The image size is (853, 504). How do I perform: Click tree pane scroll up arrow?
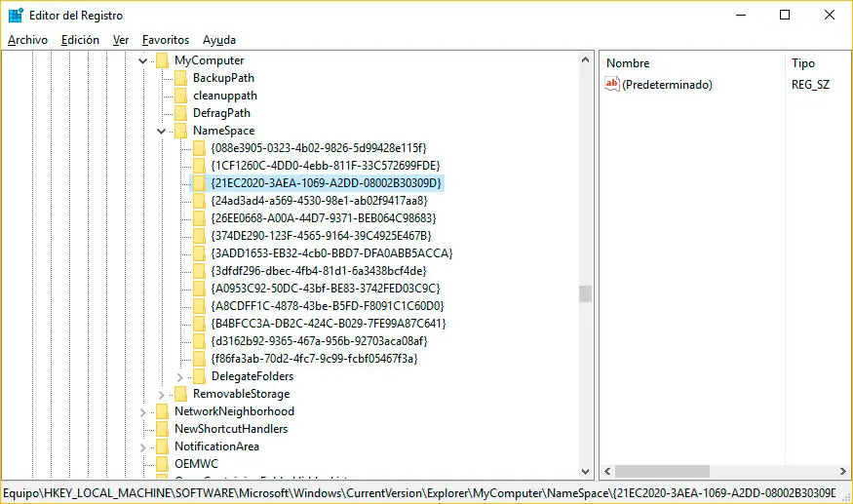[585, 59]
